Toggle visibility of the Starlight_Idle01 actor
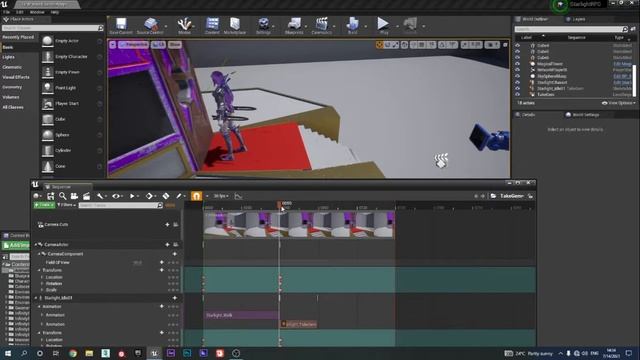The image size is (640, 360). click(518, 88)
